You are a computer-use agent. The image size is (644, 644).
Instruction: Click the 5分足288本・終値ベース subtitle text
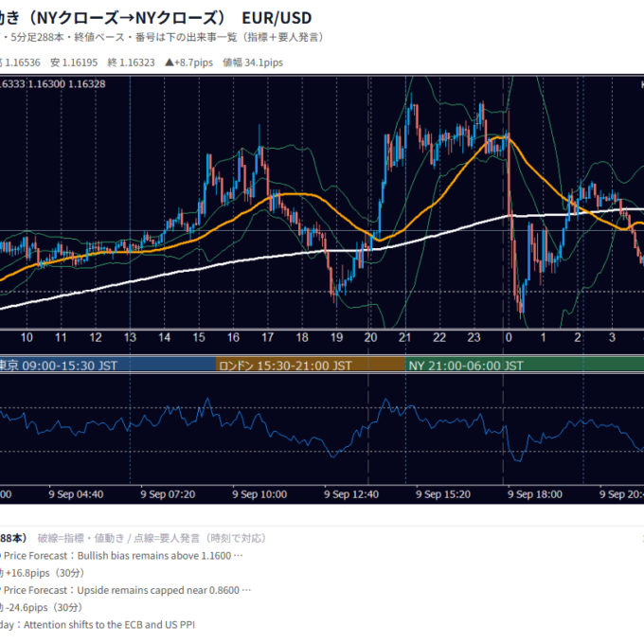tap(67, 37)
